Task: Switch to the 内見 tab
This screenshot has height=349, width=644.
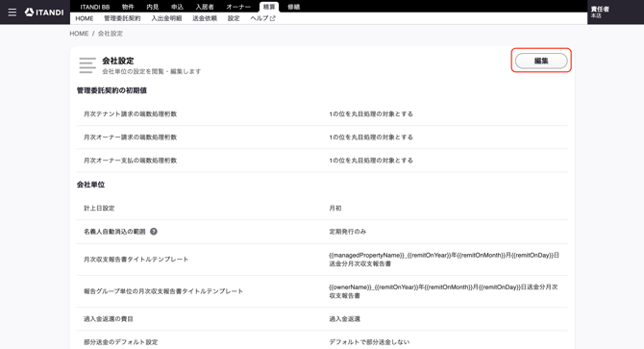Action: (153, 7)
